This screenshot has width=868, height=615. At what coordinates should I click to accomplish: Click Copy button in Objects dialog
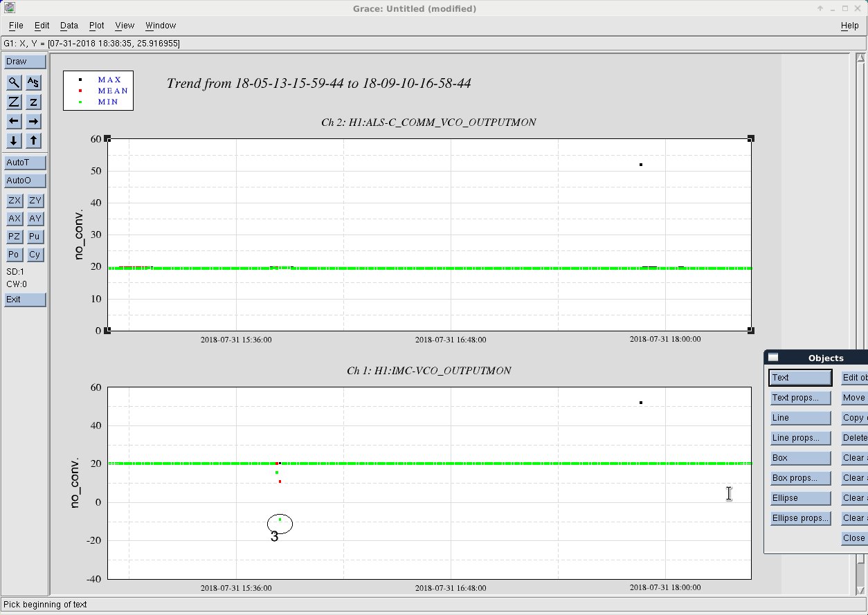854,418
